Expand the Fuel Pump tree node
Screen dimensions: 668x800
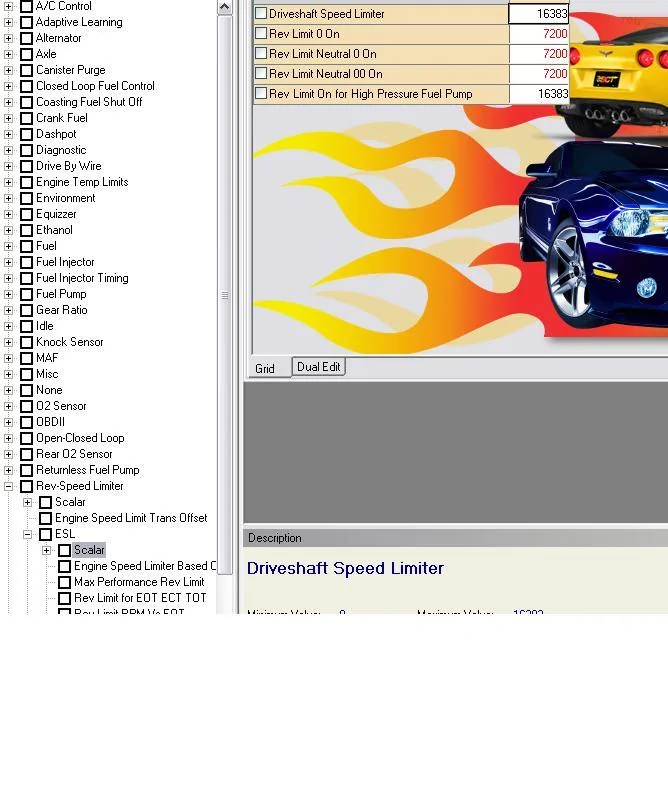8,294
